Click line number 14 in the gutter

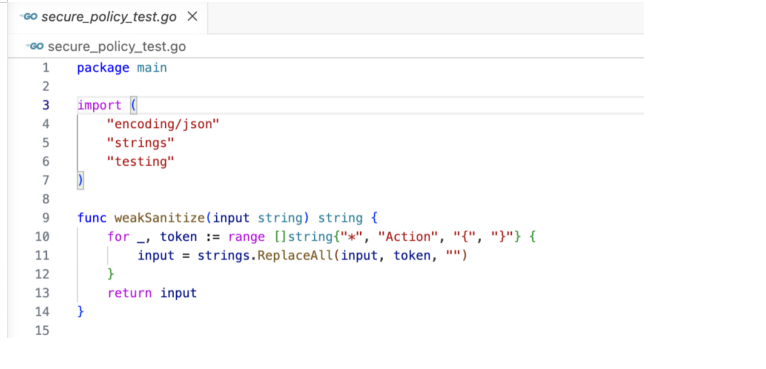point(43,312)
